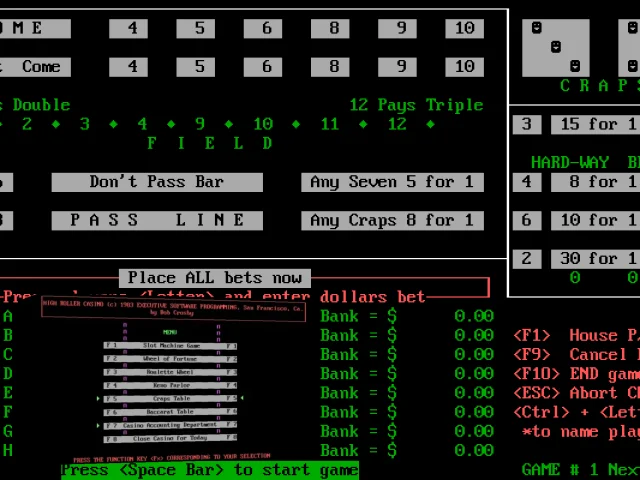Pick field number 11

click(329, 124)
